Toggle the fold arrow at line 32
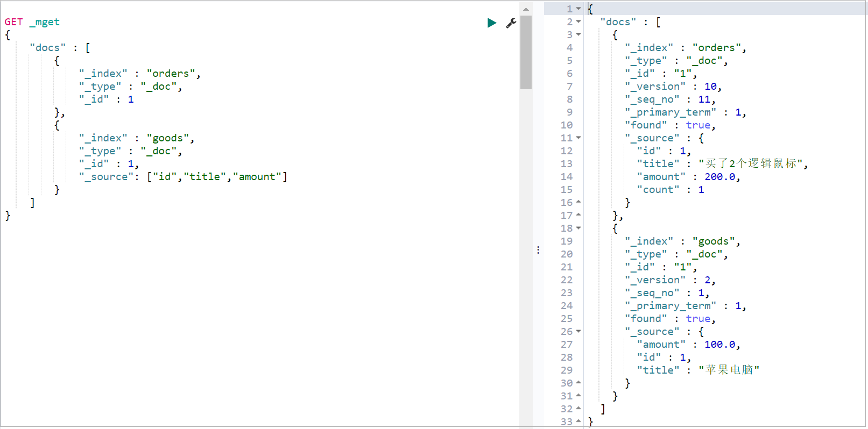 (x=578, y=409)
